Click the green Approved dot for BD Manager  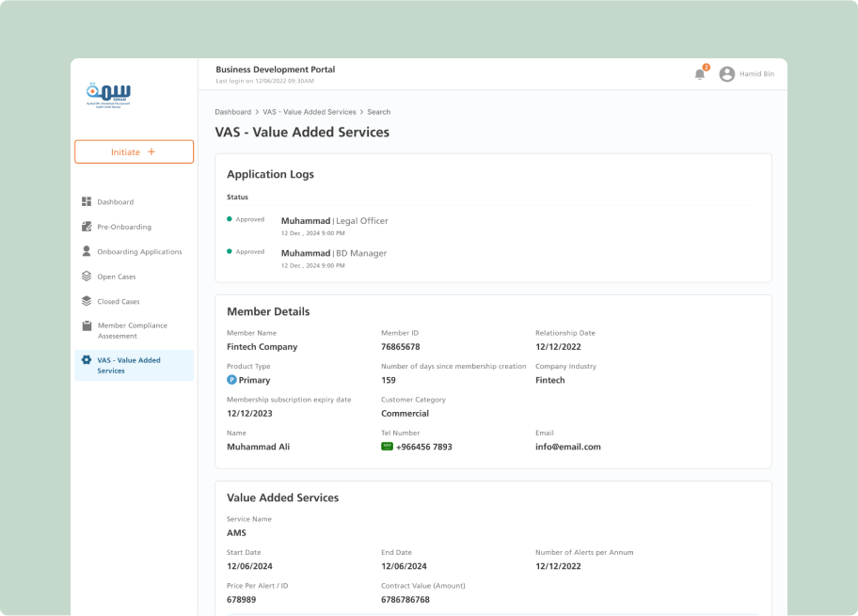[x=230, y=251]
